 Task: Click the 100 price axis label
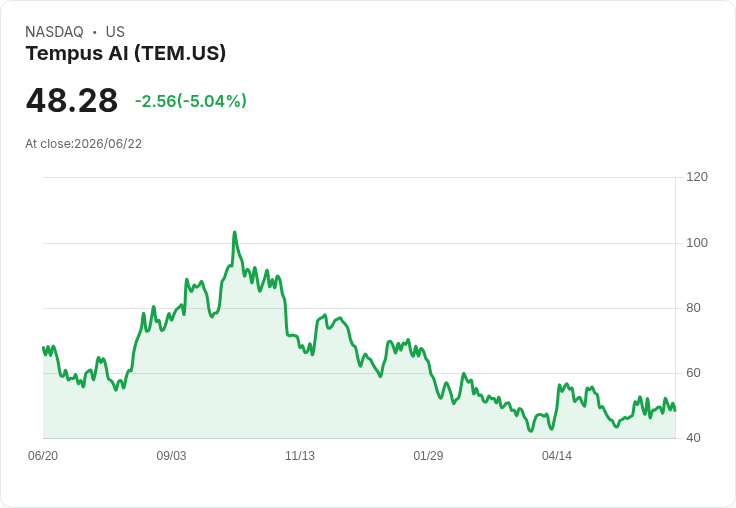click(697, 243)
